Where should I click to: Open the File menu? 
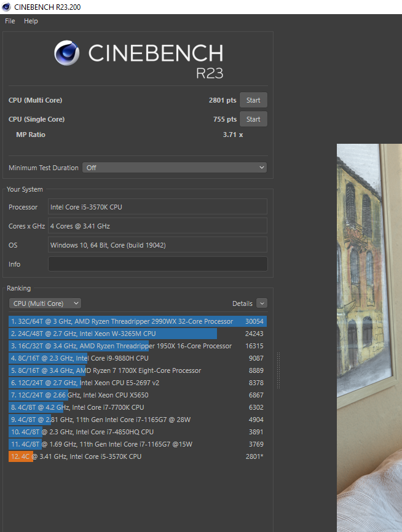[x=10, y=21]
